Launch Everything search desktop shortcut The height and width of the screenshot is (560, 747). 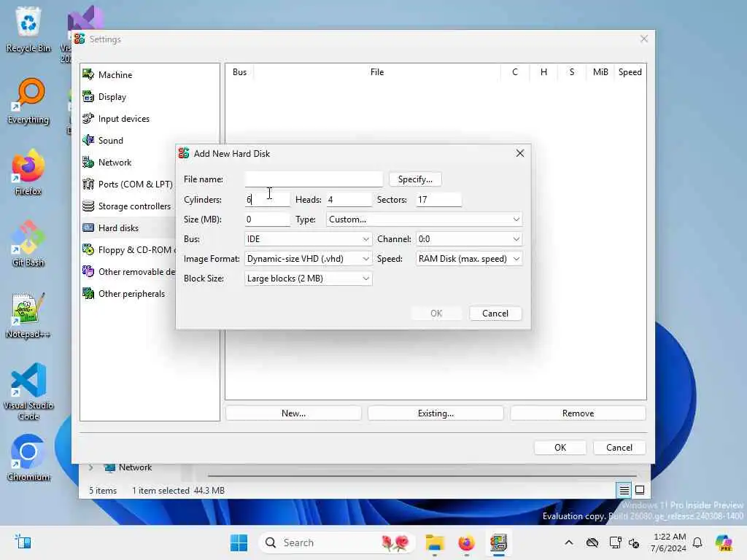coord(28,101)
